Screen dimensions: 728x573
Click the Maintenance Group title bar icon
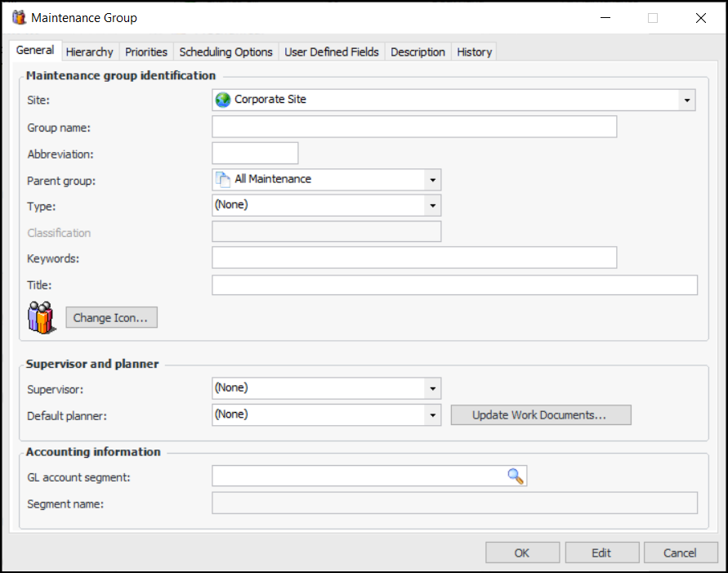click(x=19, y=18)
